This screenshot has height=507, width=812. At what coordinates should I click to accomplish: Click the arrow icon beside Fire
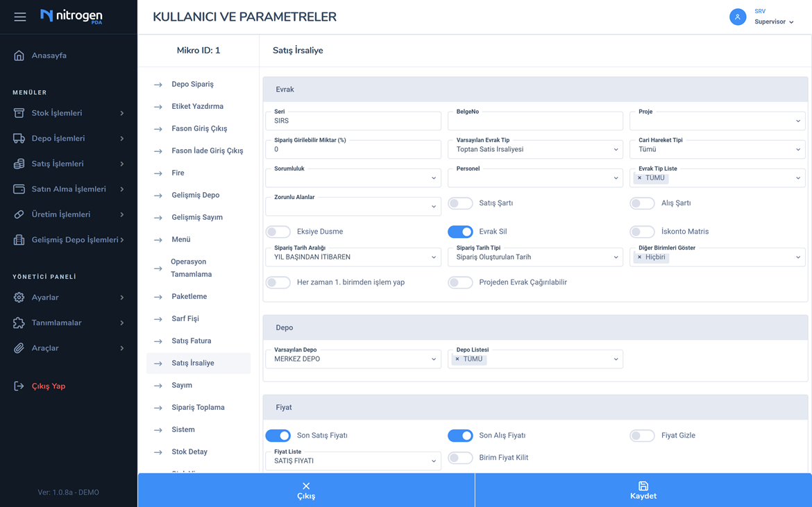[158, 174]
